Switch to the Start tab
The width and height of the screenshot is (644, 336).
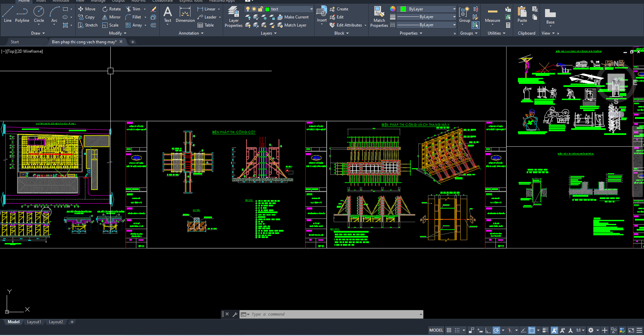pos(15,42)
